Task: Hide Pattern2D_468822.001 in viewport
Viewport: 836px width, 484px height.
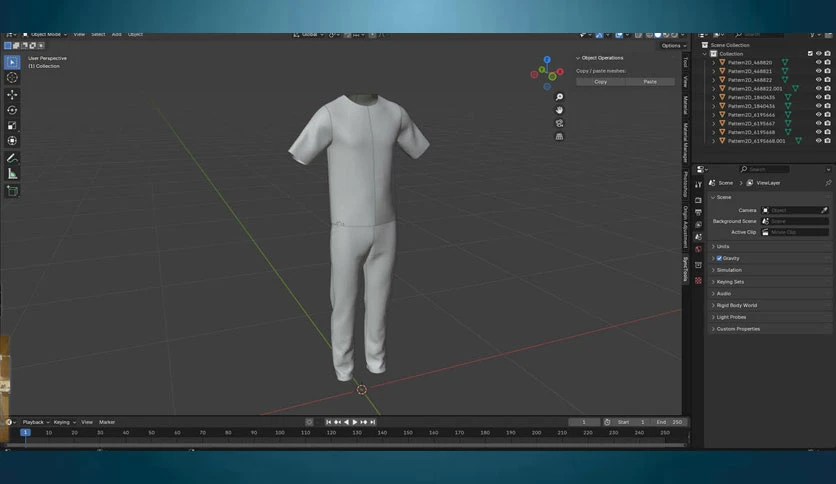Action: [818, 88]
